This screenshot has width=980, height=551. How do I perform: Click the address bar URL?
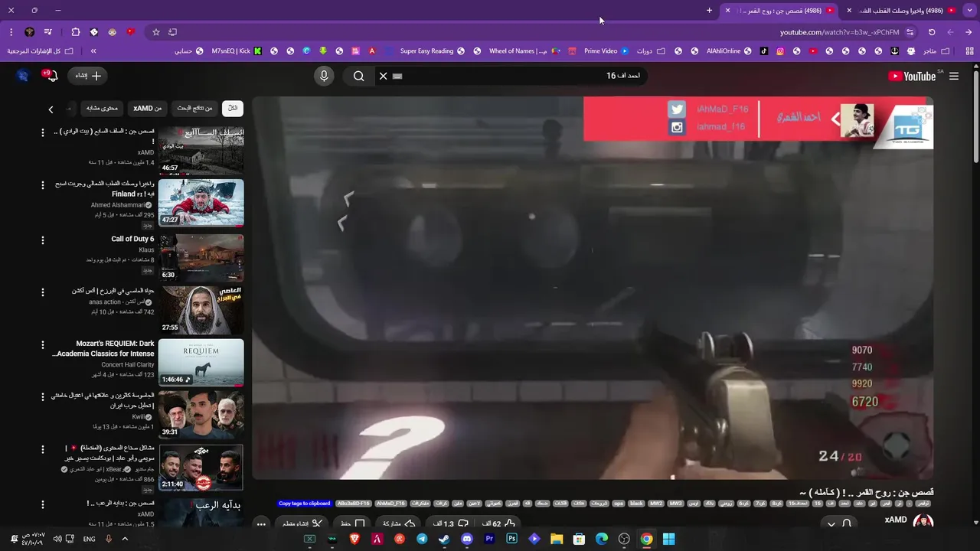coord(839,32)
